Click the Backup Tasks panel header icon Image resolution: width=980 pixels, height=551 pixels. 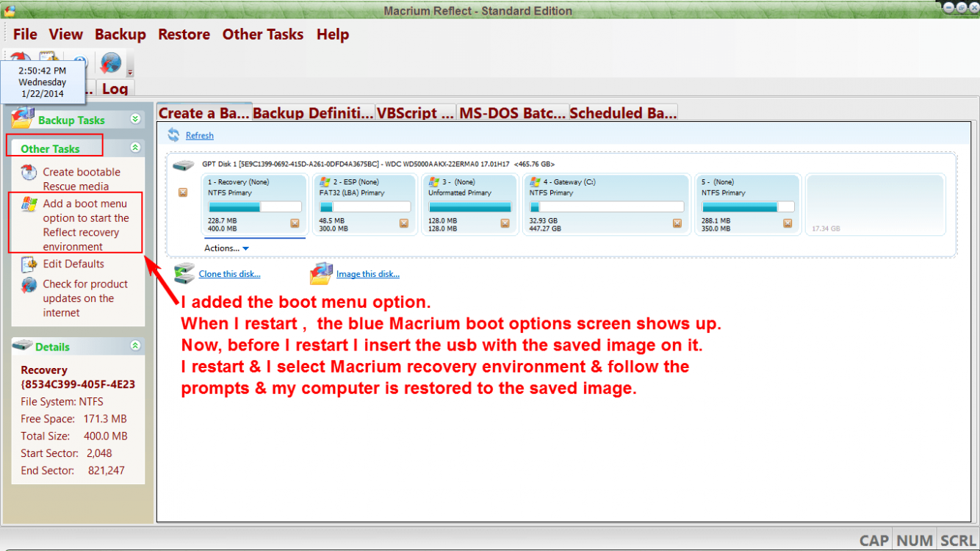(23, 118)
